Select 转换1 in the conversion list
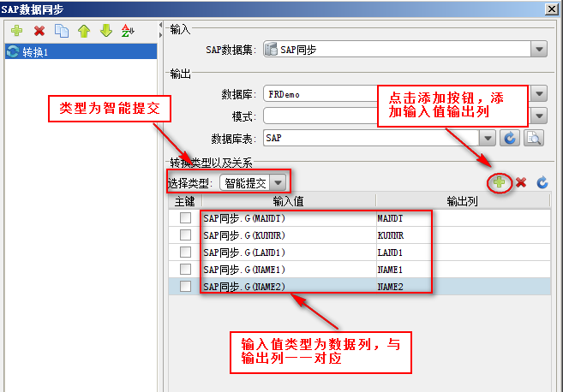The image size is (563, 392). pyautogui.click(x=81, y=51)
